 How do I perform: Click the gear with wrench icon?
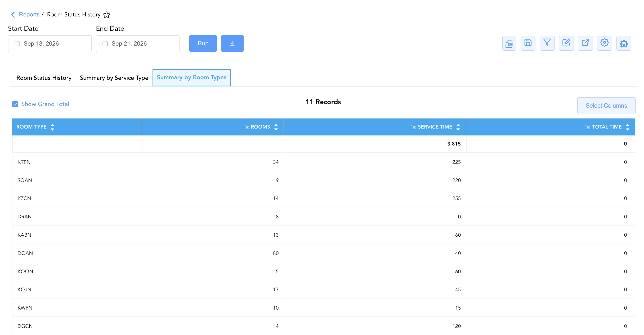tap(624, 43)
